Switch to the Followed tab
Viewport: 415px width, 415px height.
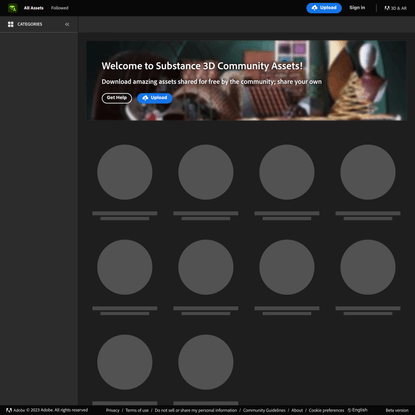pyautogui.click(x=60, y=8)
